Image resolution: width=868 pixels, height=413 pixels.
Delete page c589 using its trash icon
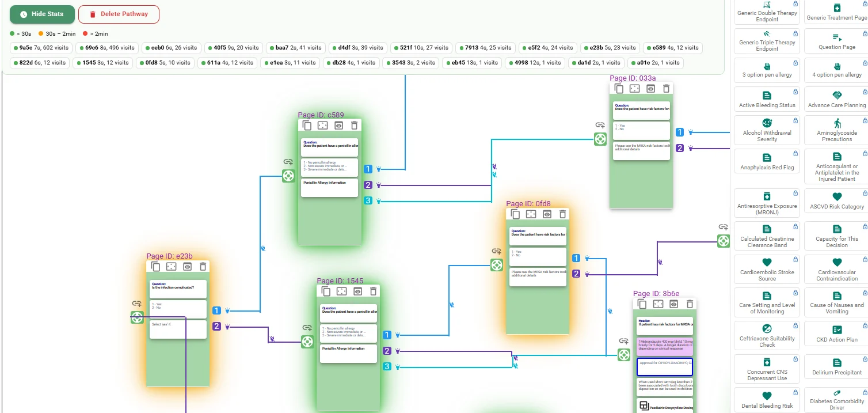tap(355, 125)
